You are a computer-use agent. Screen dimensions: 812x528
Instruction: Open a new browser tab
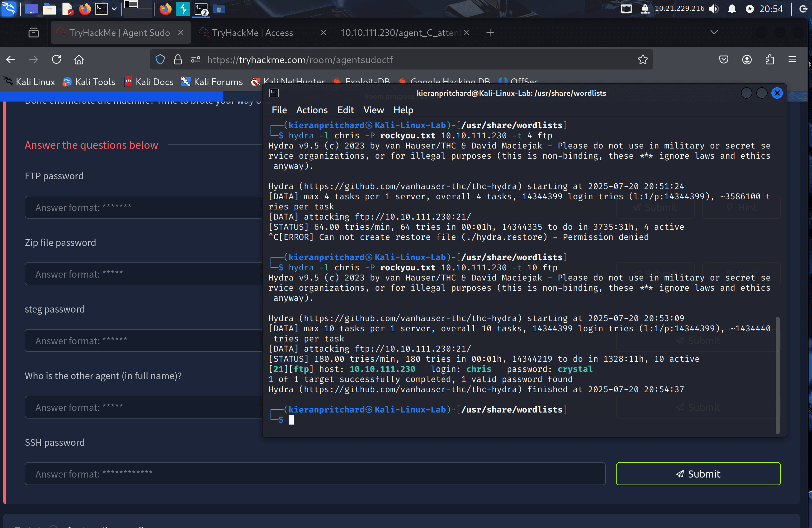coord(490,33)
